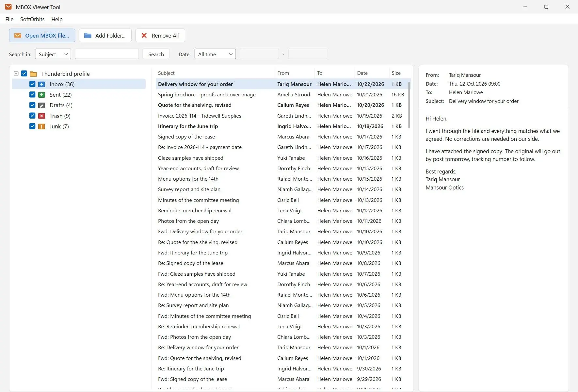Disable the Trash folder checkbox
The width and height of the screenshot is (578, 392).
(32, 116)
